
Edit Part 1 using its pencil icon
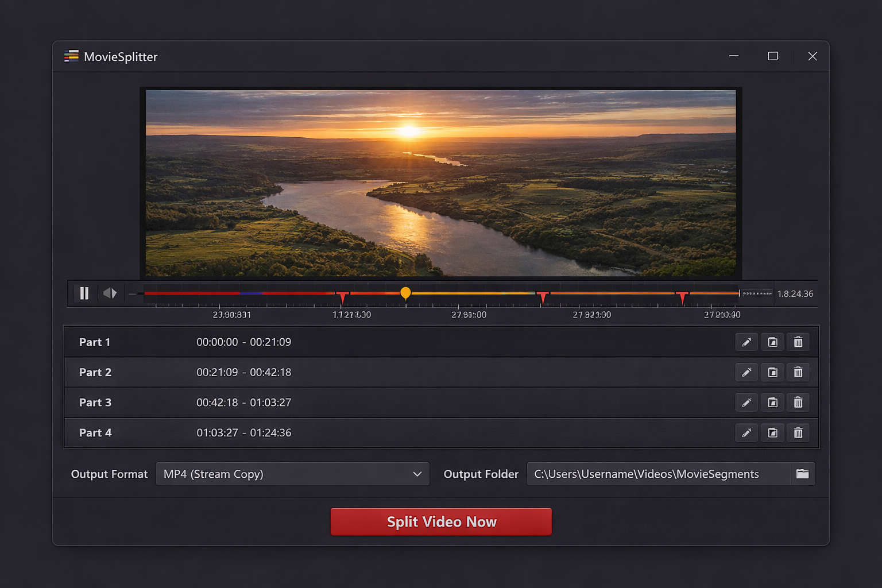coord(746,342)
